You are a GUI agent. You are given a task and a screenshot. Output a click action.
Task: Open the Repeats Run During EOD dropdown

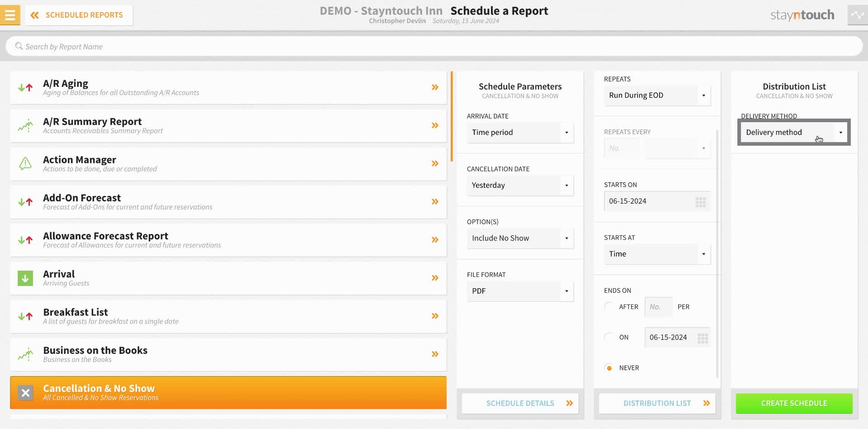(x=657, y=95)
